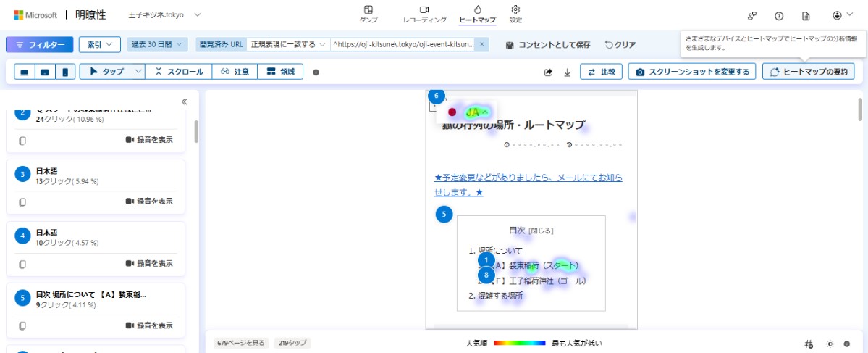Open the help question mark icon
The height and width of the screenshot is (353, 868).
click(779, 15)
